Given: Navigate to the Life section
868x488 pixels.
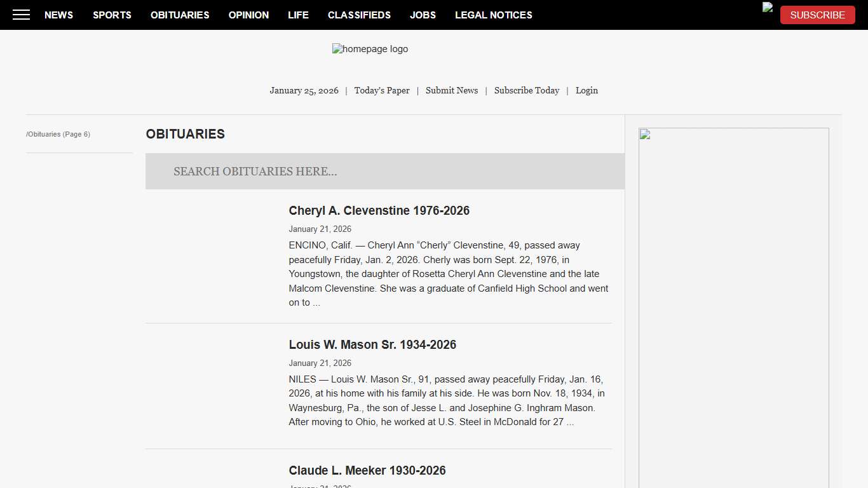Looking at the screenshot, I should 298,15.
